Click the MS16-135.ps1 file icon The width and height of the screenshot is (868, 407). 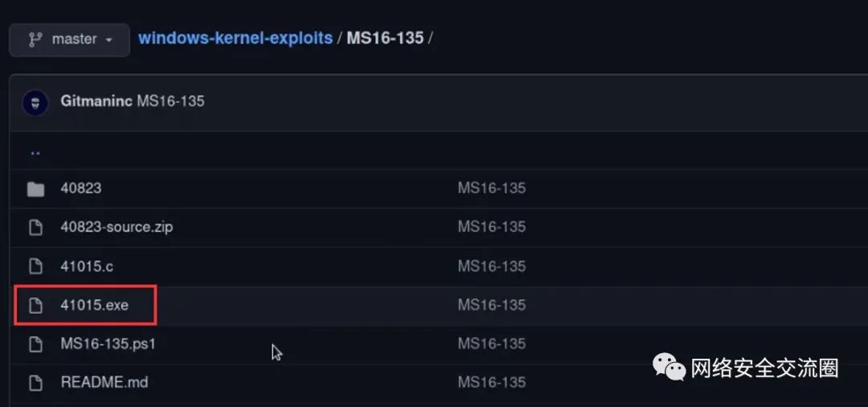pos(35,343)
